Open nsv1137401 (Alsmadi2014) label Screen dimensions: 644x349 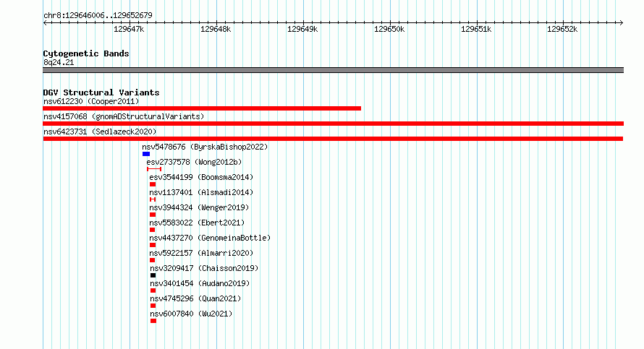pos(201,192)
